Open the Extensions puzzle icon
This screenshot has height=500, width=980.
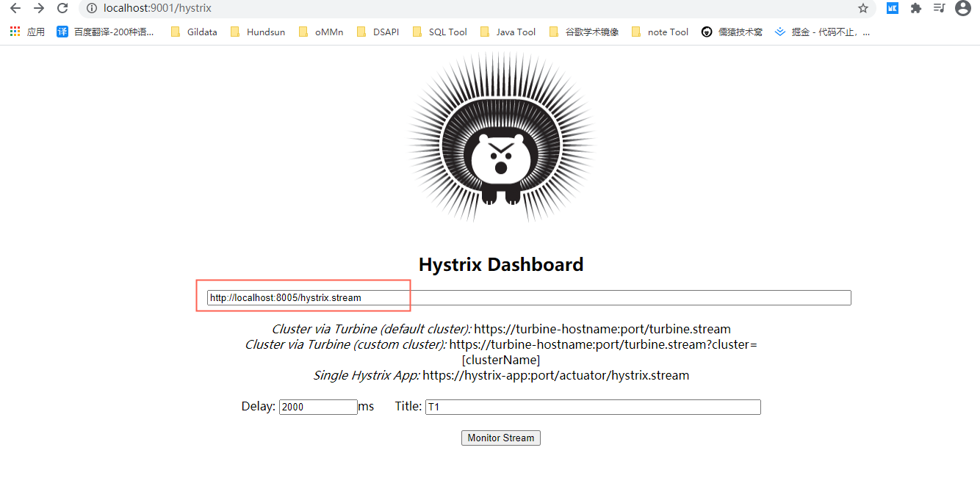915,8
